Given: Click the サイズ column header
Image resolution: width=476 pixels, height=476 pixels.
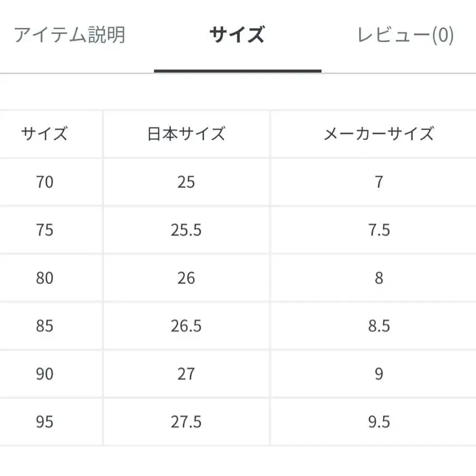Looking at the screenshot, I should [45, 133].
